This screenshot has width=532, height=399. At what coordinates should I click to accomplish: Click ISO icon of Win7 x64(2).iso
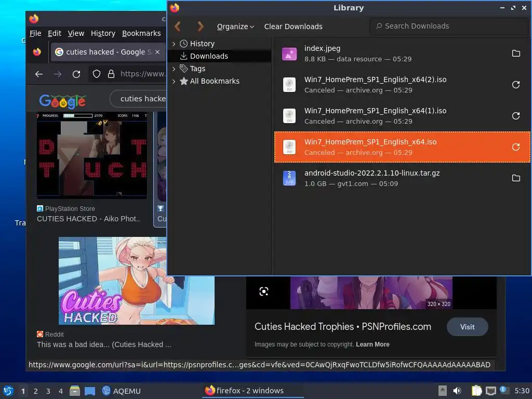[x=289, y=85]
